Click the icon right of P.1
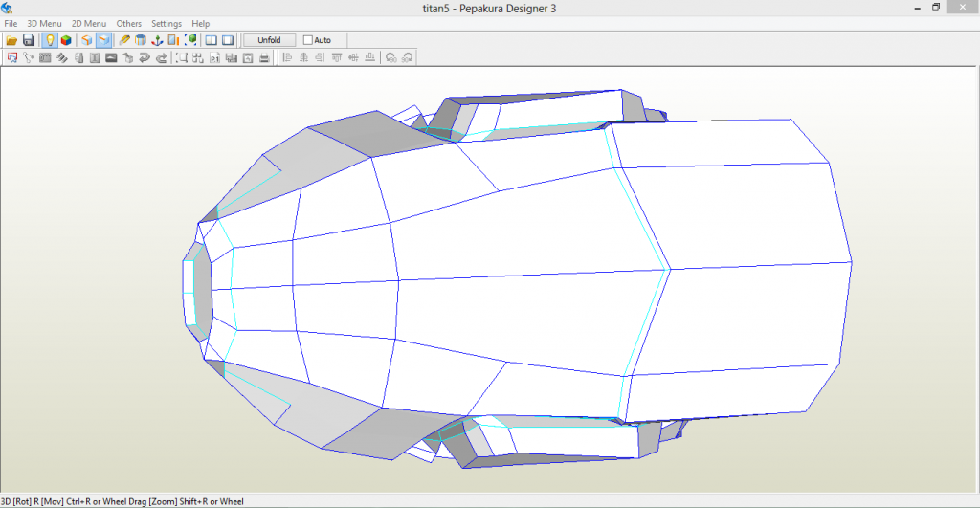The width and height of the screenshot is (980, 508). click(x=232, y=57)
